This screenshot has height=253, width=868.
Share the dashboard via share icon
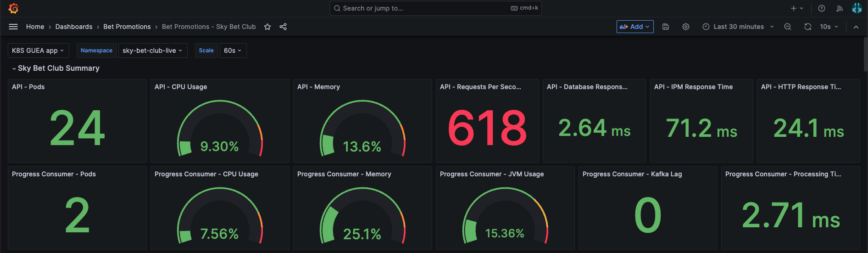point(283,27)
